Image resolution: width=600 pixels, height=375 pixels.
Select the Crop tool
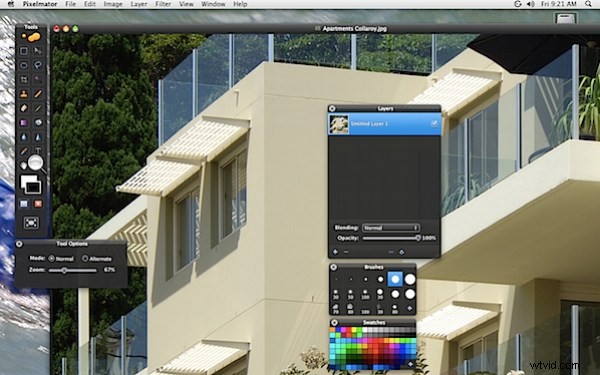[x=24, y=80]
